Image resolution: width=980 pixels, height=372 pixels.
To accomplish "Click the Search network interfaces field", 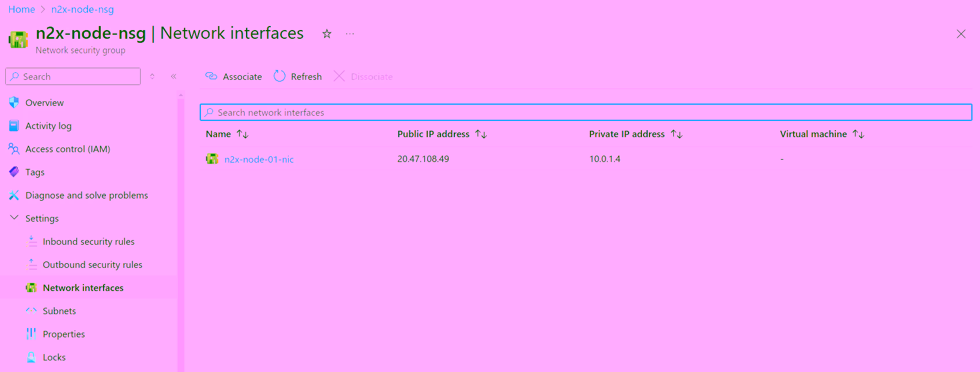I will (585, 112).
